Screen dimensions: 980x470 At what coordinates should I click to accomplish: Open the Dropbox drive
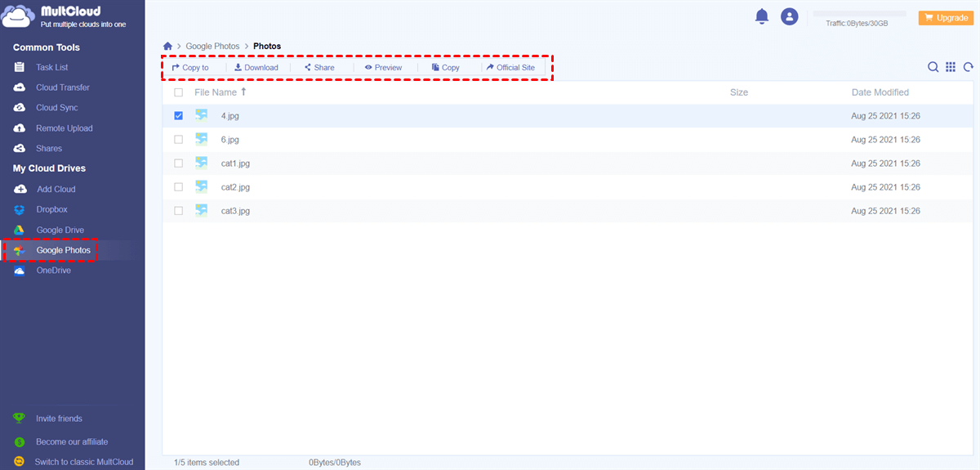click(x=52, y=209)
